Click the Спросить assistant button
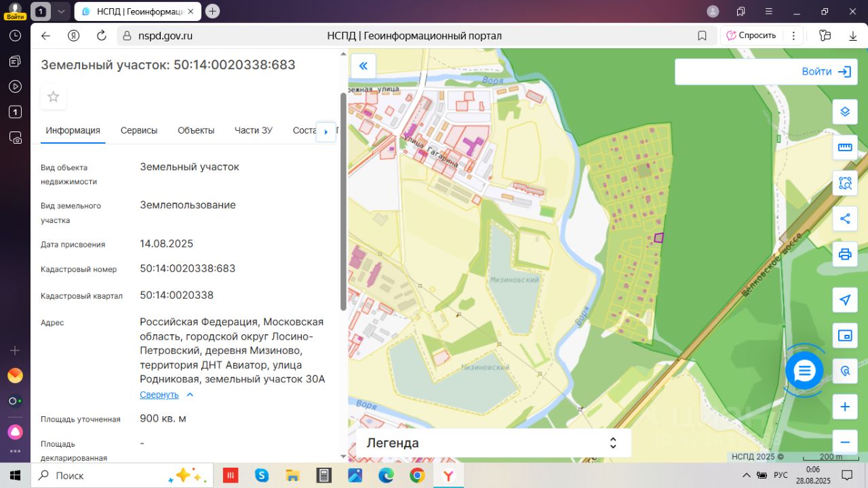The image size is (868, 488). tap(751, 36)
